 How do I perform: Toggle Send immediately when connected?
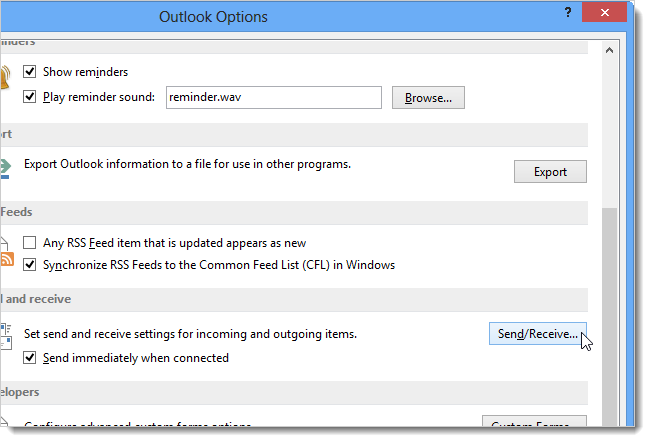[29, 357]
